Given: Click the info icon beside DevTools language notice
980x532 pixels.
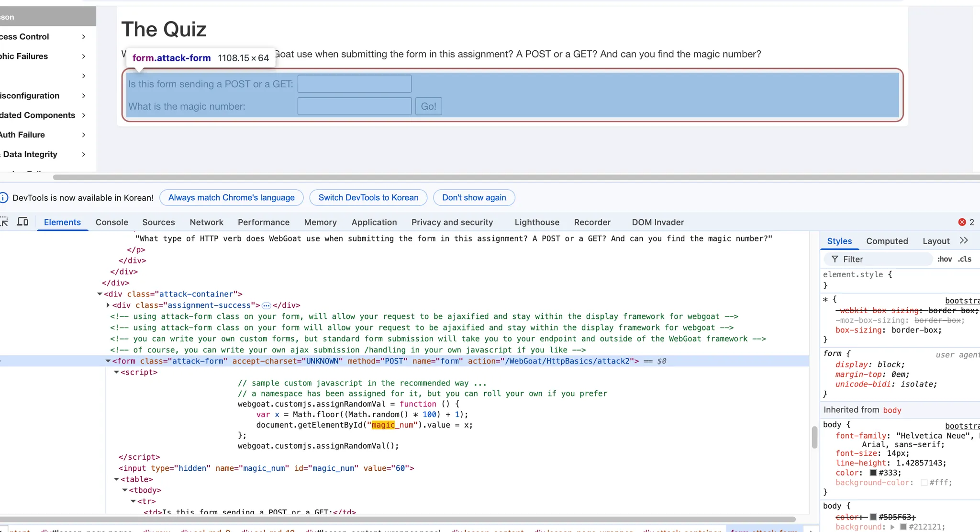Looking at the screenshot, I should click(x=4, y=198).
